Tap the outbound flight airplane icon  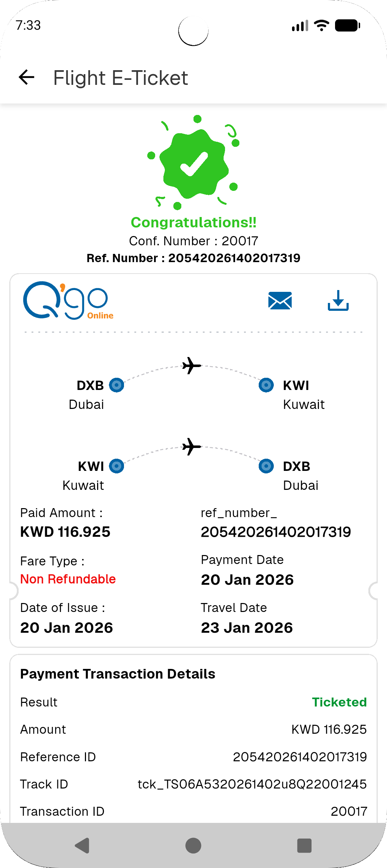192,366
